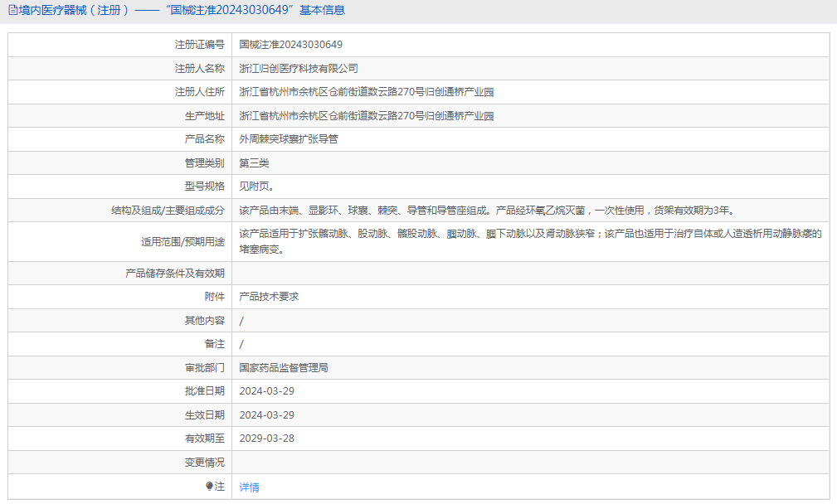Screen dimensions: 837x504
Task: Select structure description starting 该产品由末端
Action: coord(489,211)
